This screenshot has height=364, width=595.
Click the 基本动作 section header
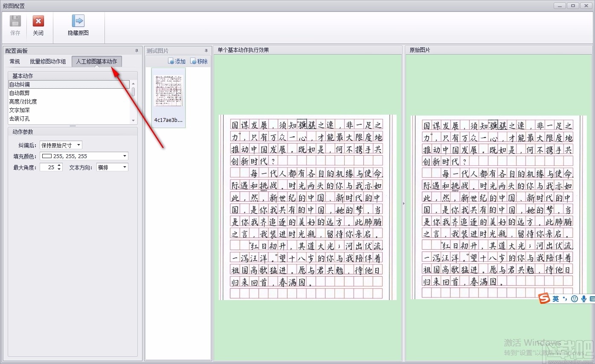click(73, 76)
